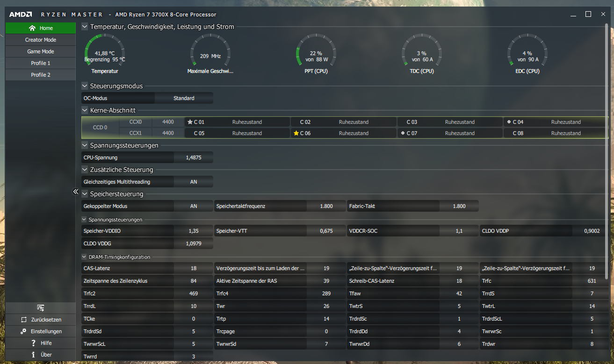Click the Gekoppelter Modus AN value
Screen dimensions: 614x364
coord(194,206)
